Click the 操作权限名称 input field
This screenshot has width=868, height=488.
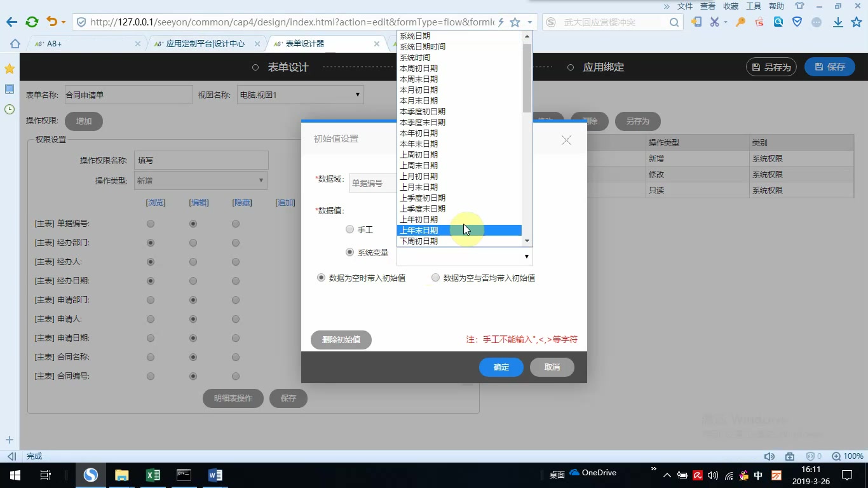[x=202, y=161]
